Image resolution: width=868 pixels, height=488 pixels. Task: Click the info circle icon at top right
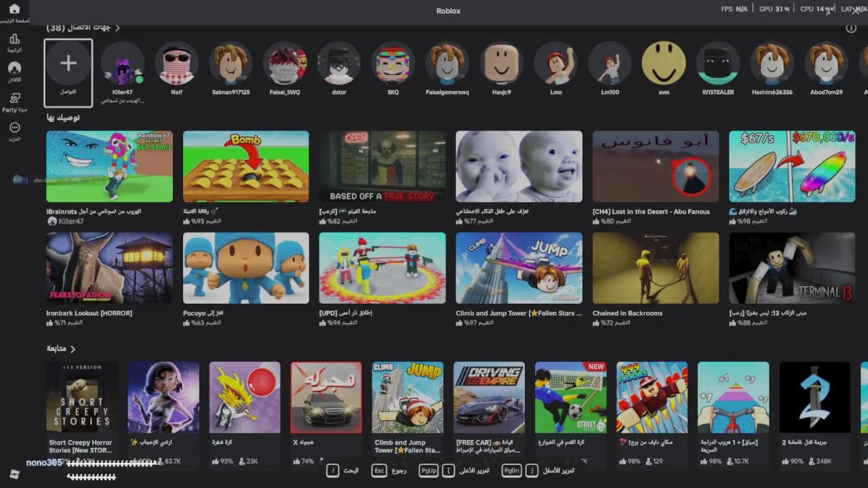pos(851,28)
